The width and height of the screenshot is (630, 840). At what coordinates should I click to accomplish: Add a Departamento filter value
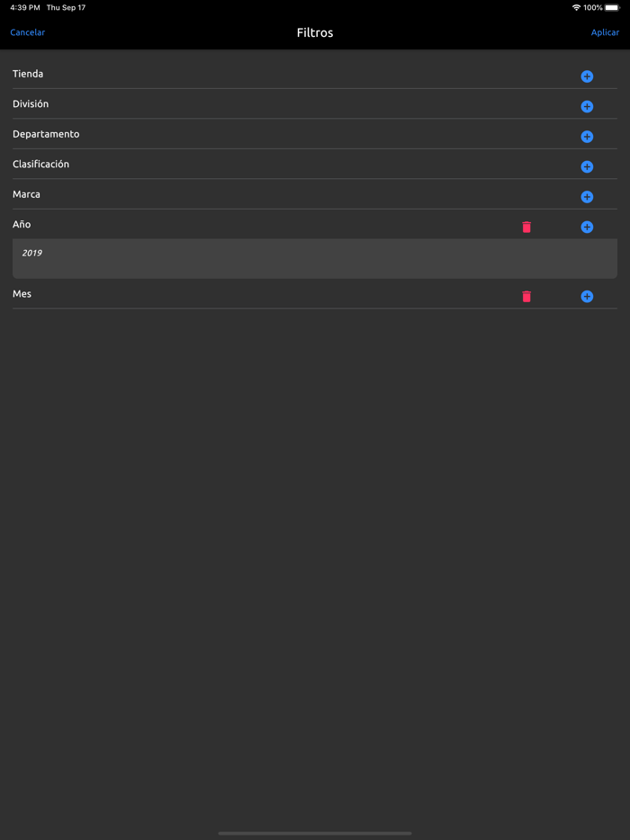click(587, 137)
